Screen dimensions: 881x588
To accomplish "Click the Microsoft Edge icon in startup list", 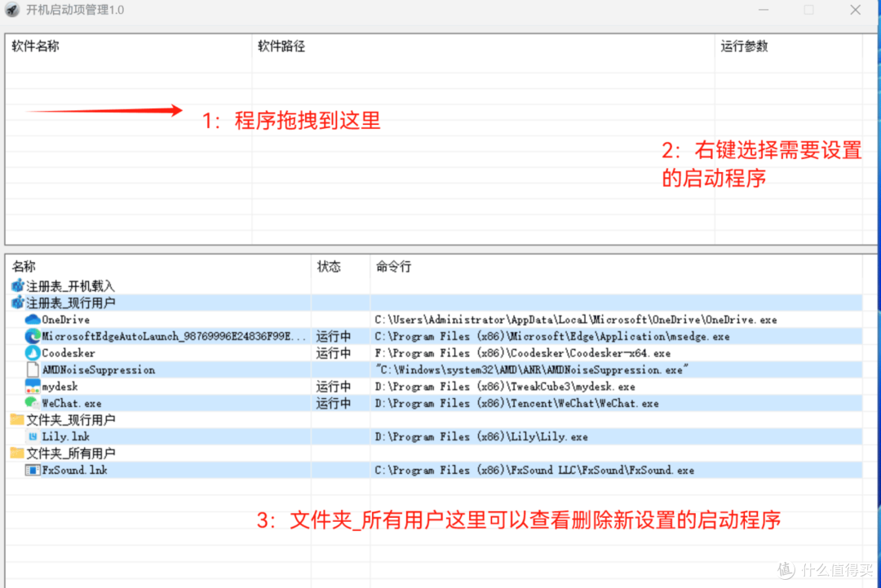I will [x=33, y=336].
